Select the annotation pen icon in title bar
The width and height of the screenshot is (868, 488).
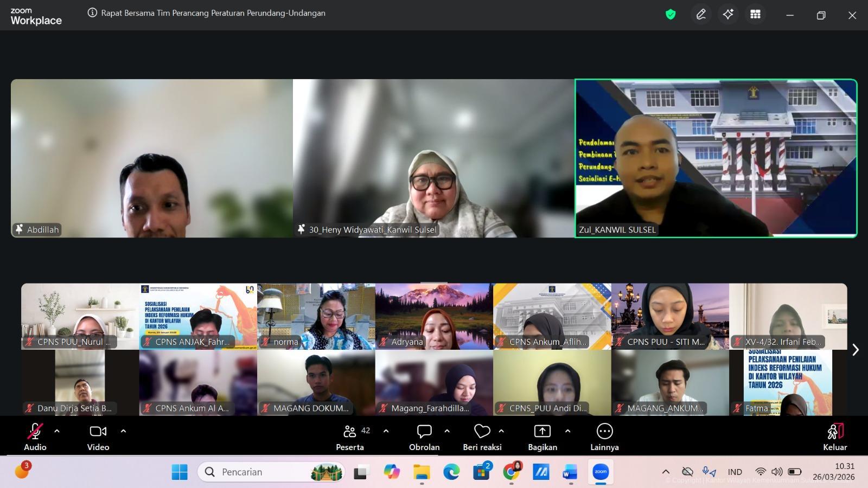pos(701,15)
